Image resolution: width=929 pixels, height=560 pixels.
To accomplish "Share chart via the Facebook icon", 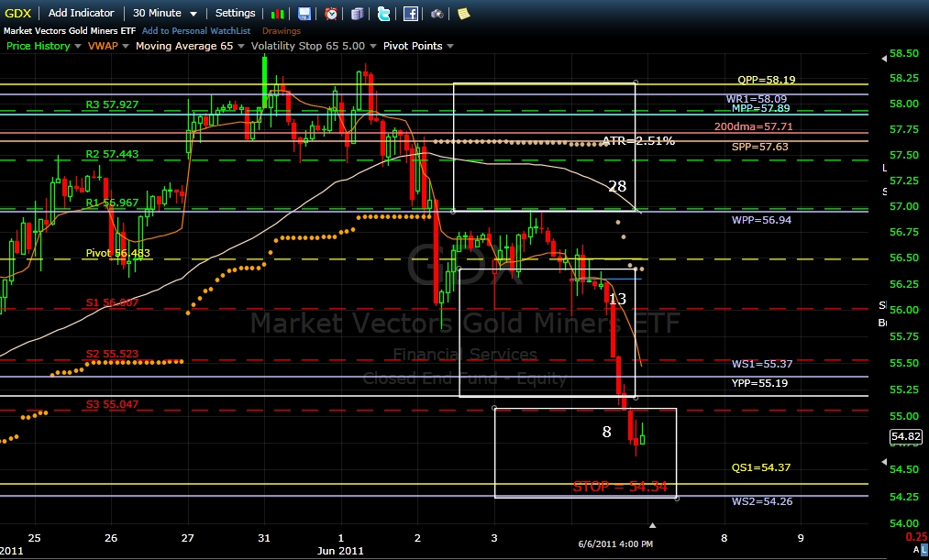I will [x=411, y=14].
